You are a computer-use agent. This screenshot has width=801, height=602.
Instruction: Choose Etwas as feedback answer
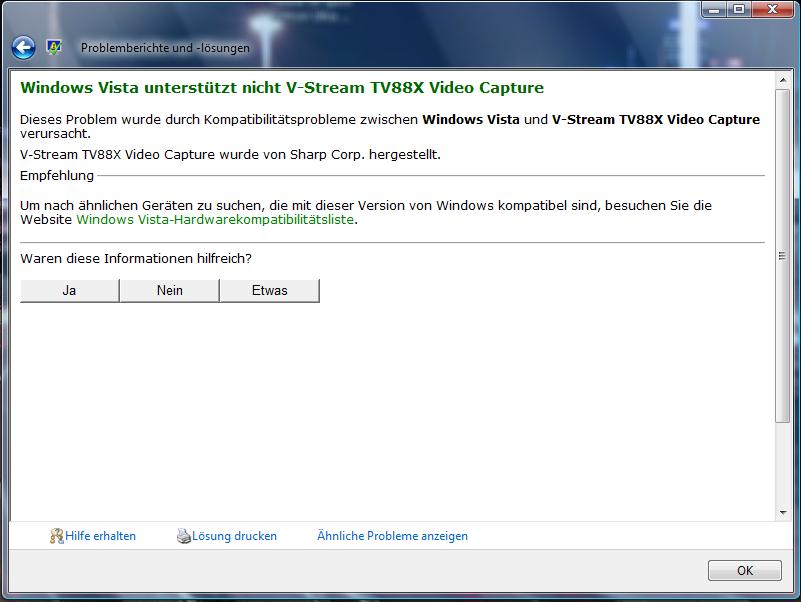pos(270,291)
